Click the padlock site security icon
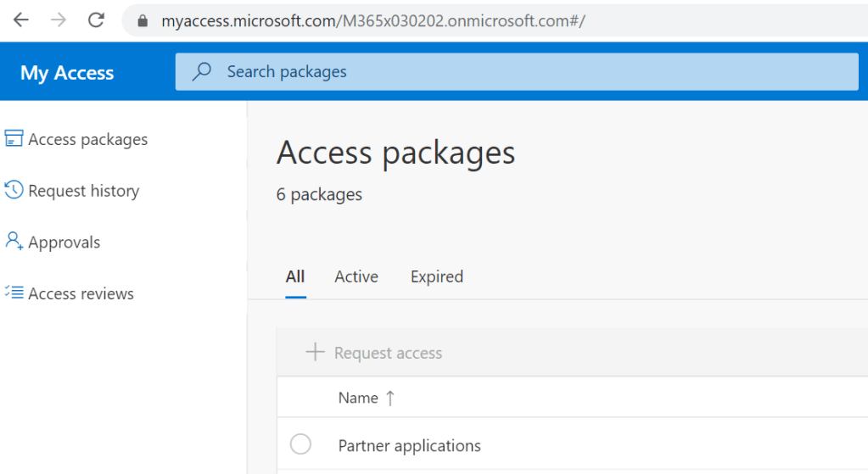The image size is (868, 474). [x=142, y=21]
